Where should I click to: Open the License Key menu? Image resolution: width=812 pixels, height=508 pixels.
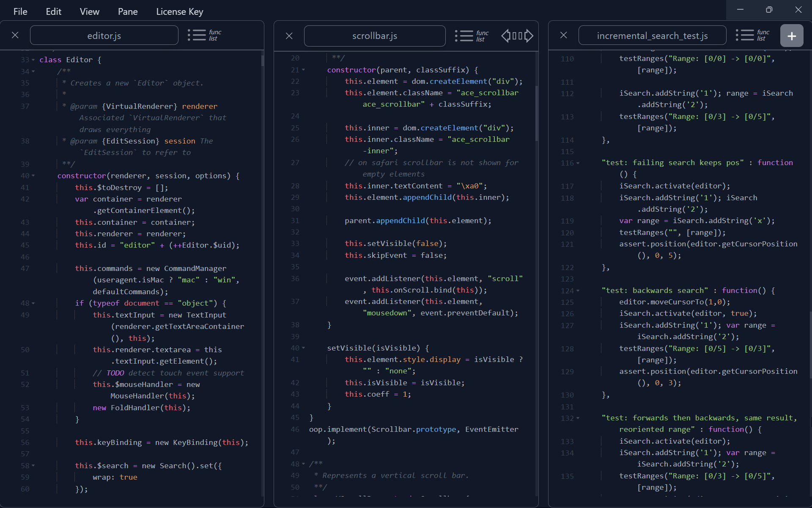click(x=180, y=11)
